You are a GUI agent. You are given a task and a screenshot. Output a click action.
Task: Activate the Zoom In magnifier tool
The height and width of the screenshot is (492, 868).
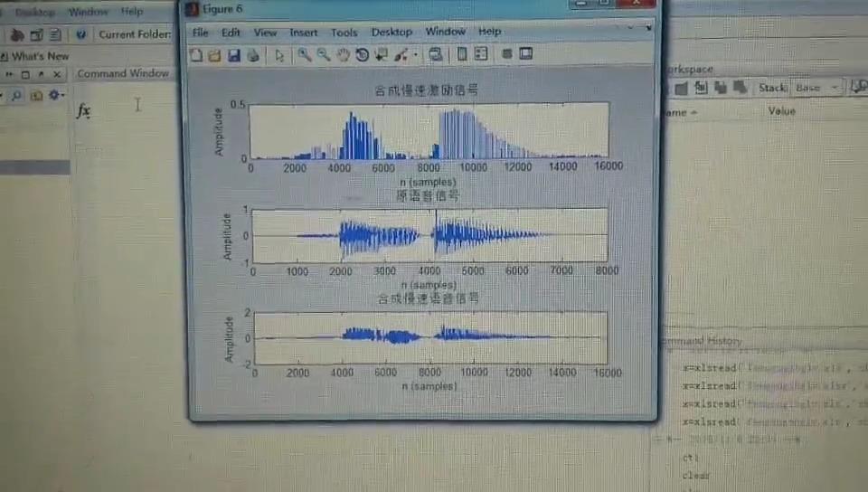coord(305,55)
